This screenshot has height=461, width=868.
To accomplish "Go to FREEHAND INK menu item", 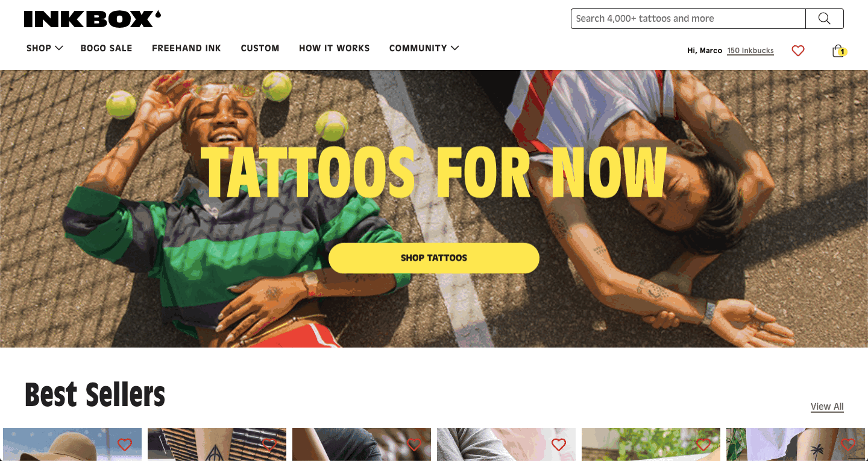I will [186, 48].
